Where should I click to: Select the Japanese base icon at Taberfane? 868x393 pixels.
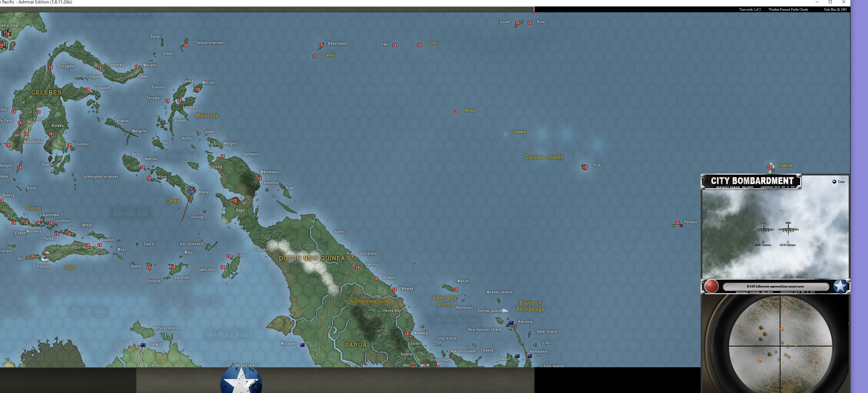222,267
